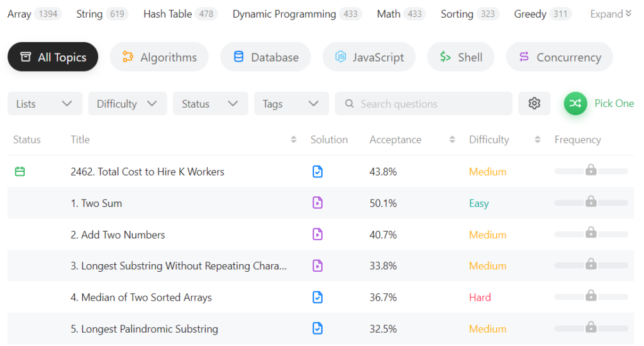Click the 36.7% acceptance value

383,298
